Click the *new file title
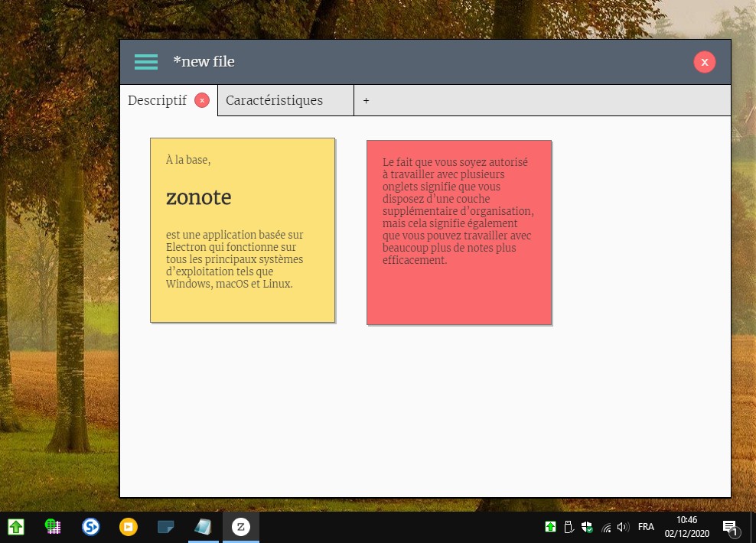The width and height of the screenshot is (756, 543). pyautogui.click(x=204, y=62)
